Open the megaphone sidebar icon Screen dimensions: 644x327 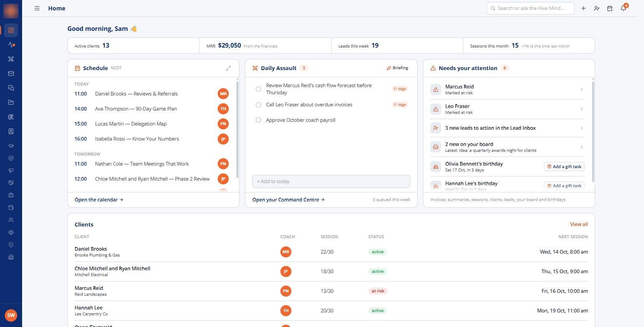click(11, 170)
